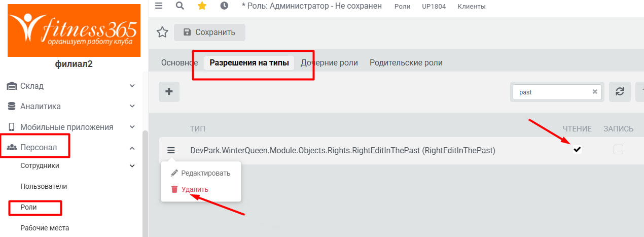Select the RightEditInThePast type row text

(343, 150)
